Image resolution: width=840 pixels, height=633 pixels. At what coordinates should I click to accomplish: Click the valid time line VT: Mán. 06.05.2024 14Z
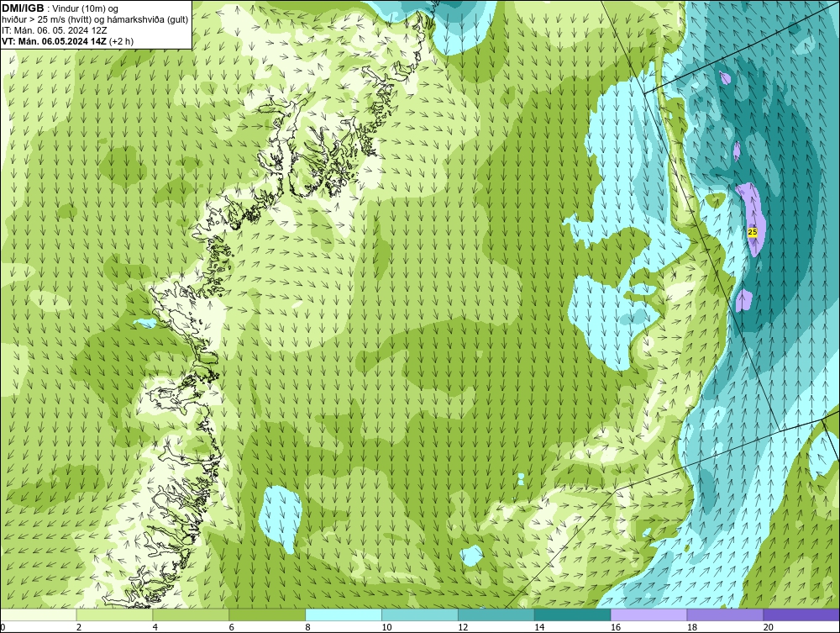[54, 41]
